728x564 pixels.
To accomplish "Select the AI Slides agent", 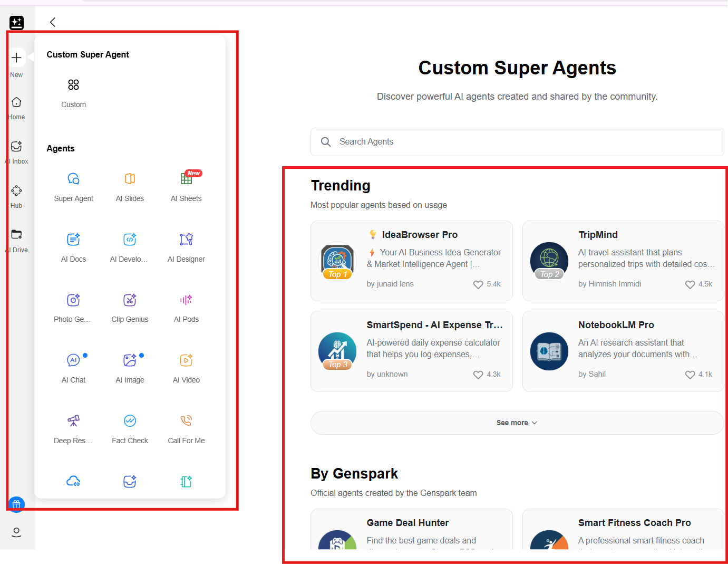I will (130, 186).
